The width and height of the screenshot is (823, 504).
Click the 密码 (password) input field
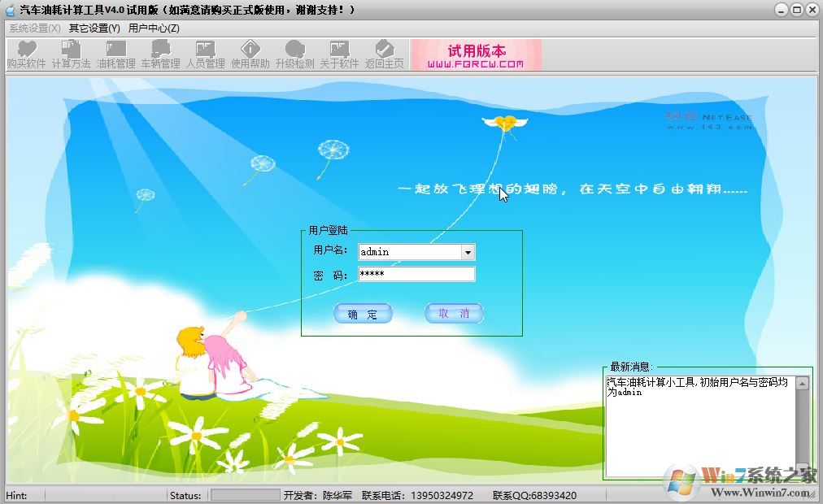tap(415, 274)
